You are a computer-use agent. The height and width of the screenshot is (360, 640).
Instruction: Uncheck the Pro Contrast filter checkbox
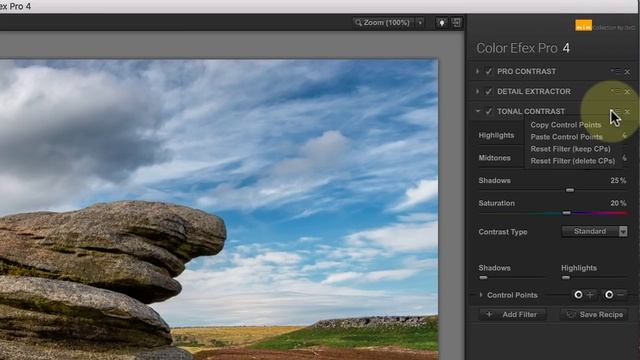click(x=488, y=71)
